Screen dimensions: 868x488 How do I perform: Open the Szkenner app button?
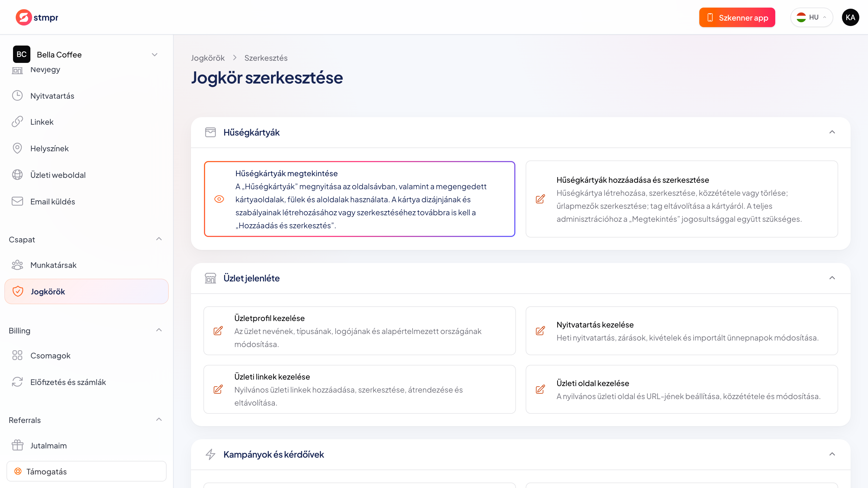[x=737, y=18]
